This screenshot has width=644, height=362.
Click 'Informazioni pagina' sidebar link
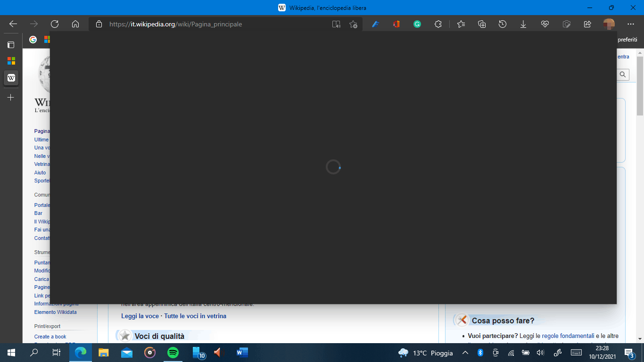tap(57, 304)
